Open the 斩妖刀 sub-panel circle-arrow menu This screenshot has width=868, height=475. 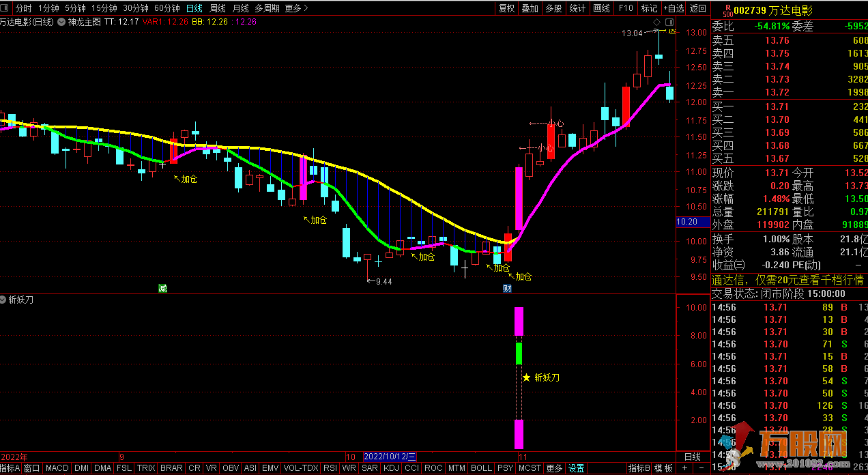(3, 300)
